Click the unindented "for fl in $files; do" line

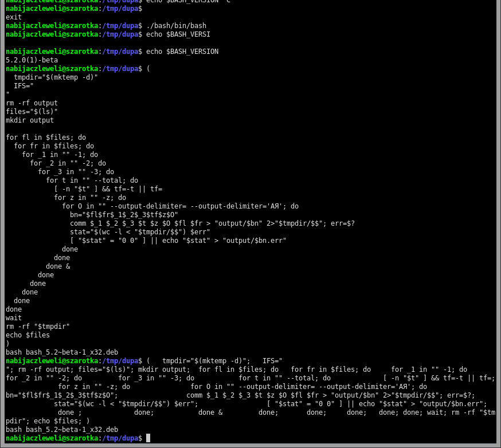pos(46,137)
